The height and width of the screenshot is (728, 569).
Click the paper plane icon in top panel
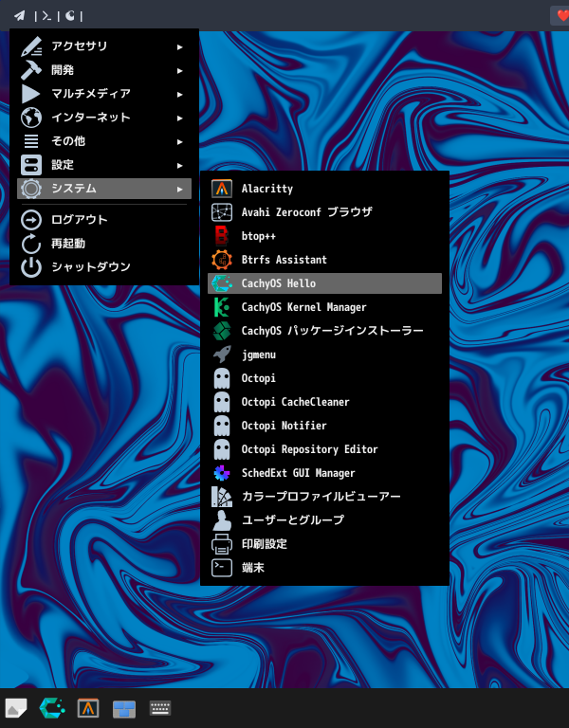20,16
